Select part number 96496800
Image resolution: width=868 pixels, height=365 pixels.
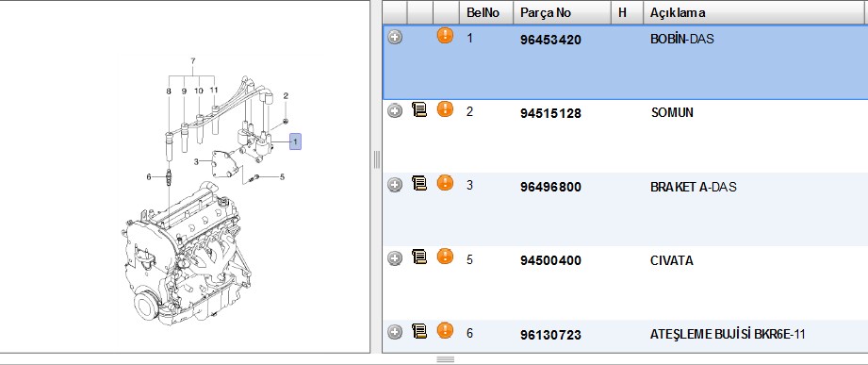point(550,187)
